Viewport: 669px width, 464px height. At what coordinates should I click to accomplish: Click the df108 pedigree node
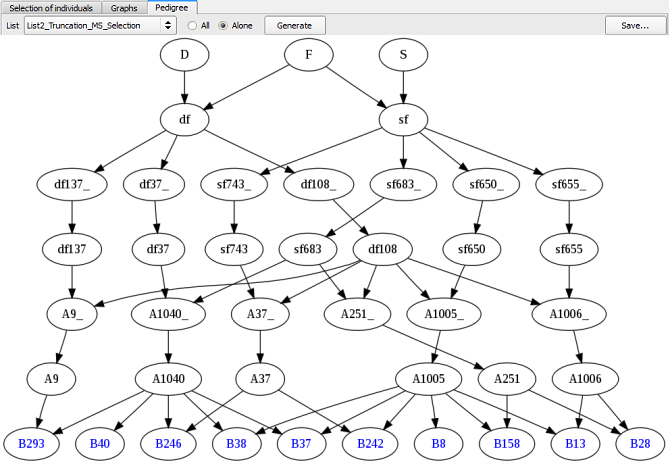[x=383, y=249]
